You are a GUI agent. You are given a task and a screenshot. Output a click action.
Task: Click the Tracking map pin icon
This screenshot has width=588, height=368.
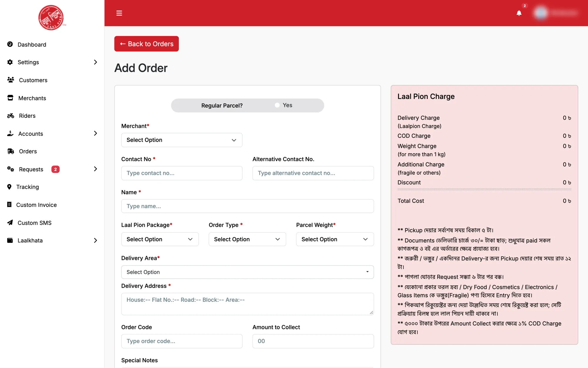coord(9,187)
